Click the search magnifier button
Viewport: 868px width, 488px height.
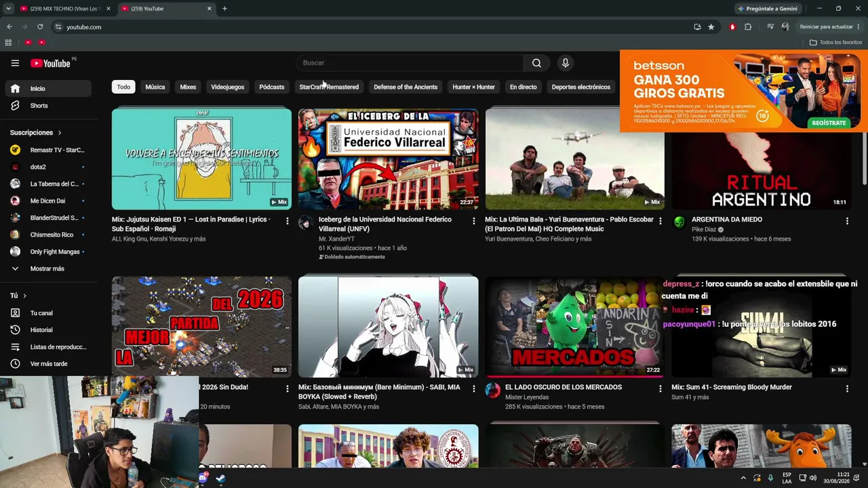click(x=536, y=63)
